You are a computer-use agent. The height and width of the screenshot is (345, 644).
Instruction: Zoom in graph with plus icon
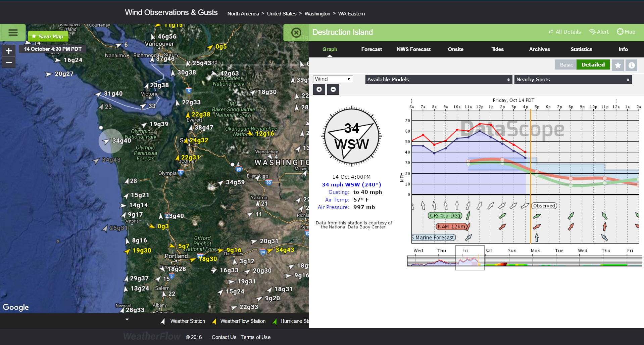[x=319, y=89]
